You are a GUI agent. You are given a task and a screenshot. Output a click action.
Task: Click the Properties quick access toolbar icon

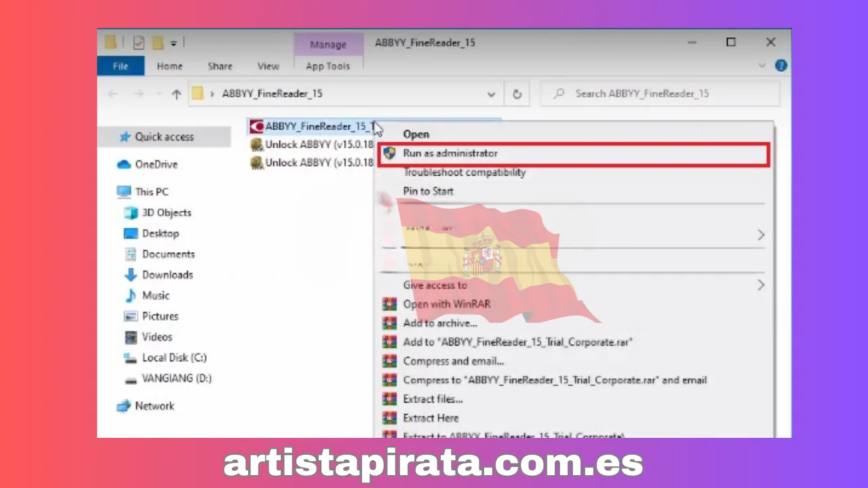(x=138, y=43)
